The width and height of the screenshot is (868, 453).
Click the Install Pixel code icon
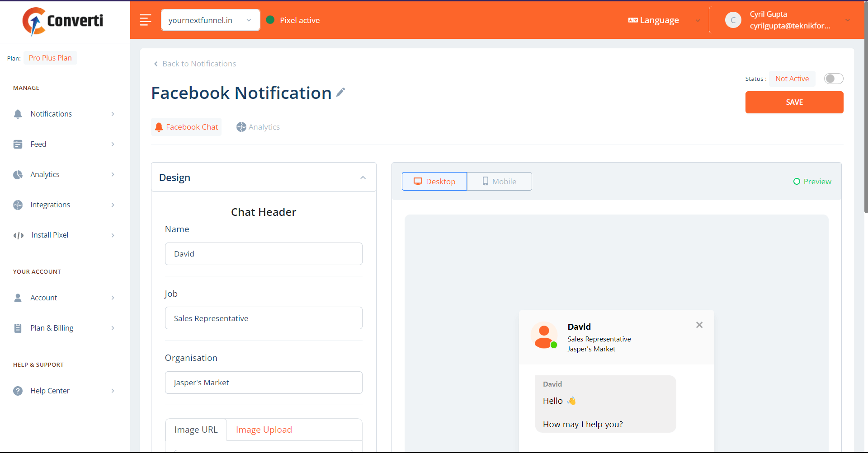(x=18, y=235)
